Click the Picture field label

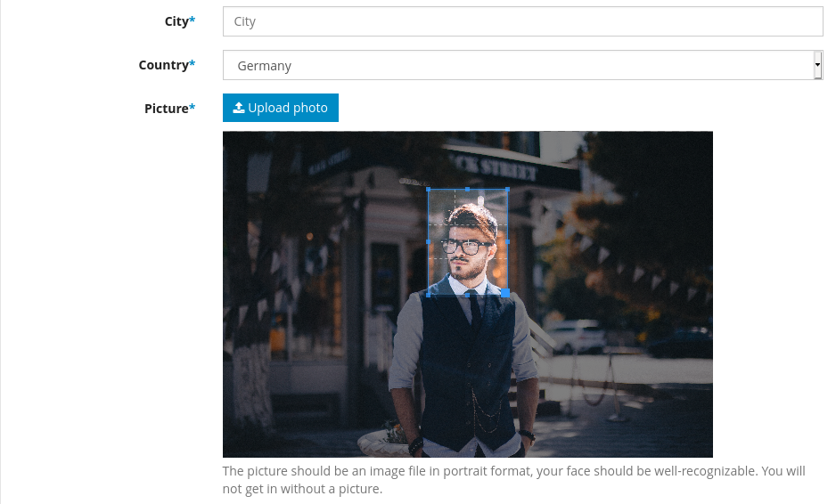[168, 109]
